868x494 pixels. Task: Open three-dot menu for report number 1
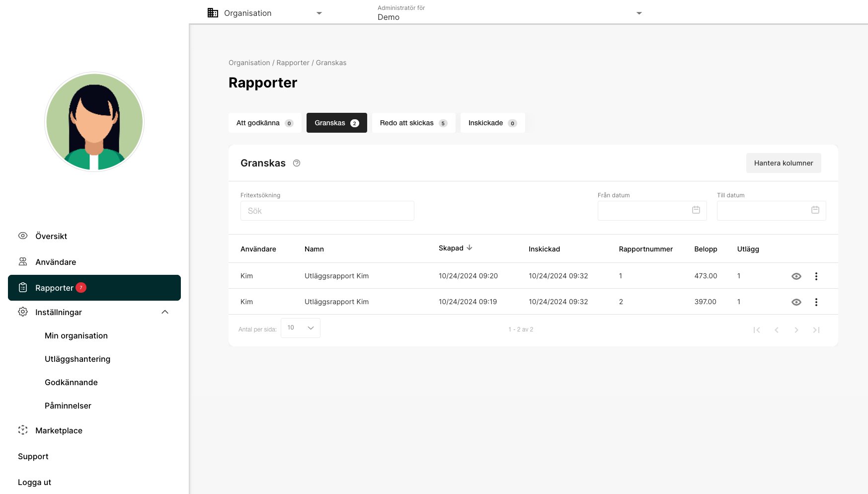pos(816,276)
